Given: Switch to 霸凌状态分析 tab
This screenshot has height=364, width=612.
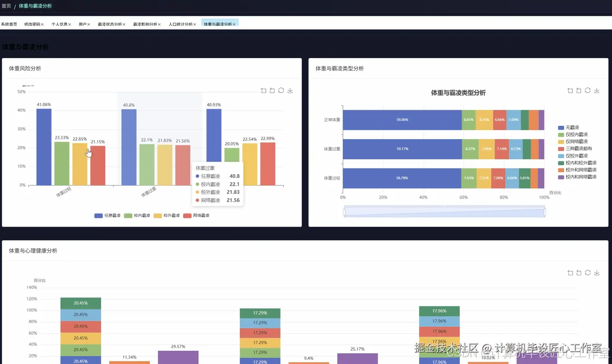Looking at the screenshot, I should click(110, 24).
